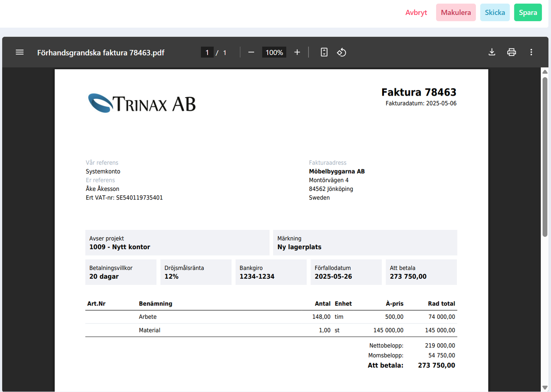Click the 100% zoom level field
Image resolution: width=551 pixels, height=392 pixels.
(x=274, y=52)
